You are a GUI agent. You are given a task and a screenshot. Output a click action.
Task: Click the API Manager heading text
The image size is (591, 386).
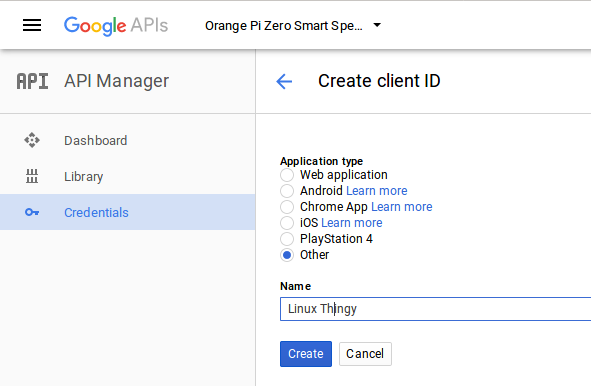tap(116, 81)
